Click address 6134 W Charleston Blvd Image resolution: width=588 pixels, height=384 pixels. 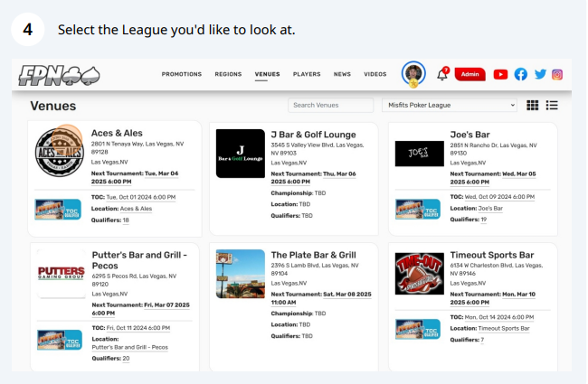point(497,269)
